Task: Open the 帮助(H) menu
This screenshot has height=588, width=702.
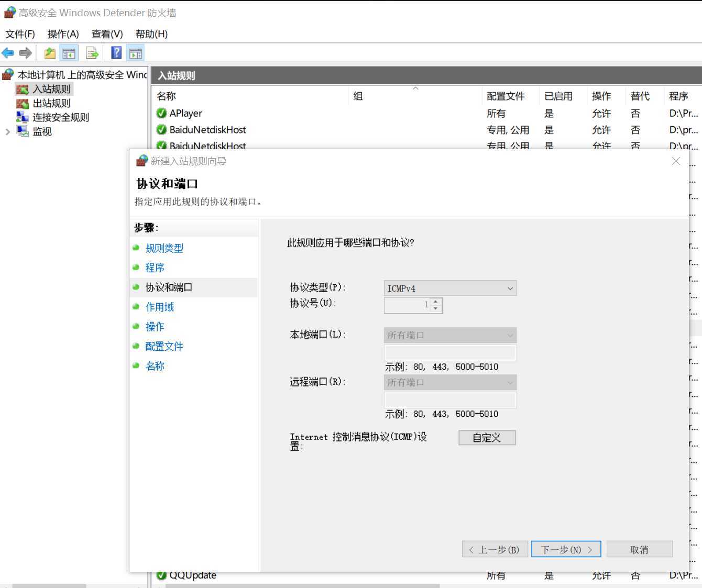Action: [x=151, y=34]
